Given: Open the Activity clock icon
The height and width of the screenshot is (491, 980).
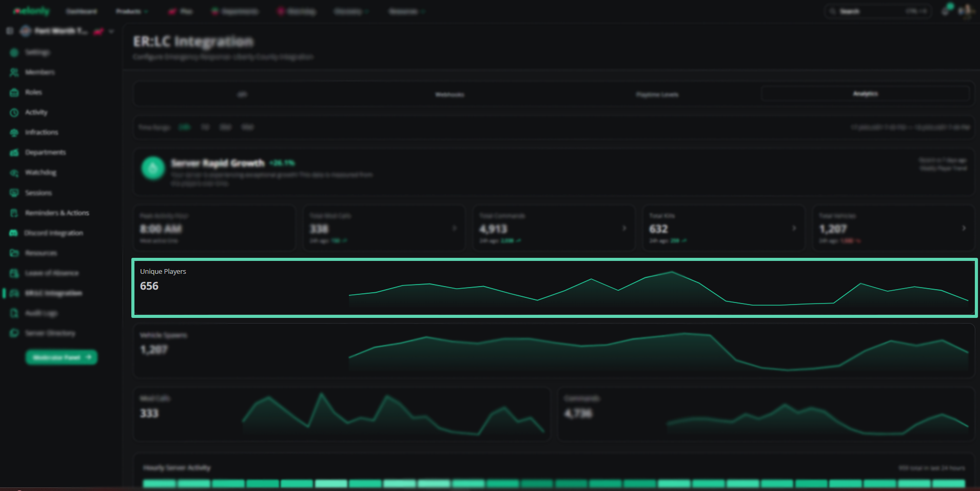Looking at the screenshot, I should [14, 112].
